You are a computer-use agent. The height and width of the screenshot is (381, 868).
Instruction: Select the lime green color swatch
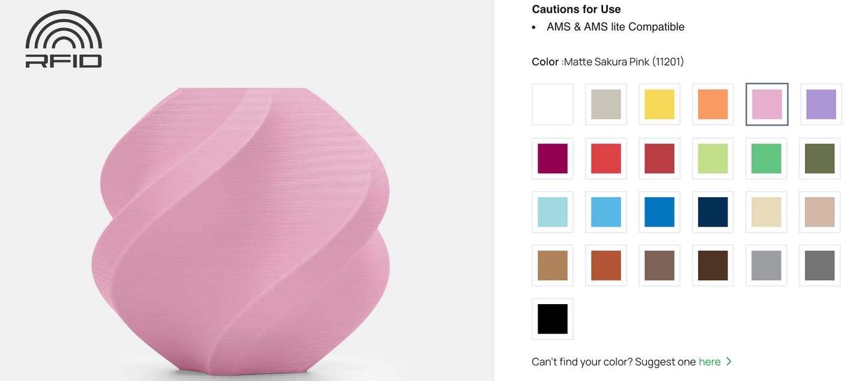pyautogui.click(x=713, y=159)
